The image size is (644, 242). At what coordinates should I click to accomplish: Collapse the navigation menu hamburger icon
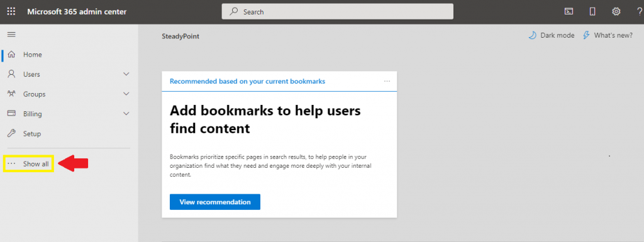click(x=11, y=35)
